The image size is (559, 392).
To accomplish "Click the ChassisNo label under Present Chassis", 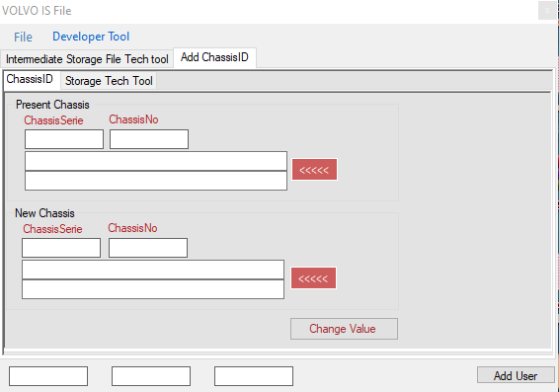I will click(133, 119).
